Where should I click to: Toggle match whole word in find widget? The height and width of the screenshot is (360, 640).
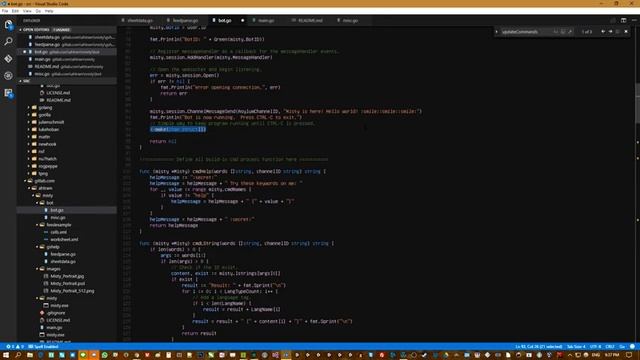pyautogui.click(x=563, y=31)
